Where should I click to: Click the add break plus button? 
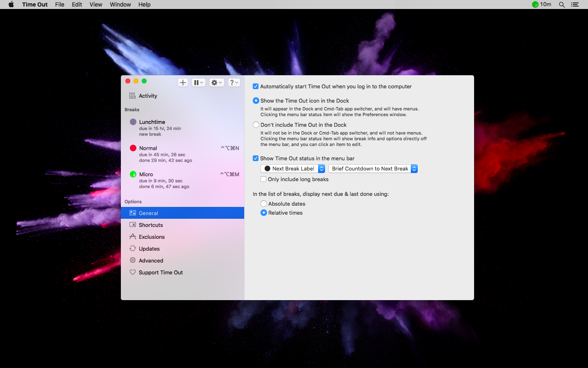183,83
